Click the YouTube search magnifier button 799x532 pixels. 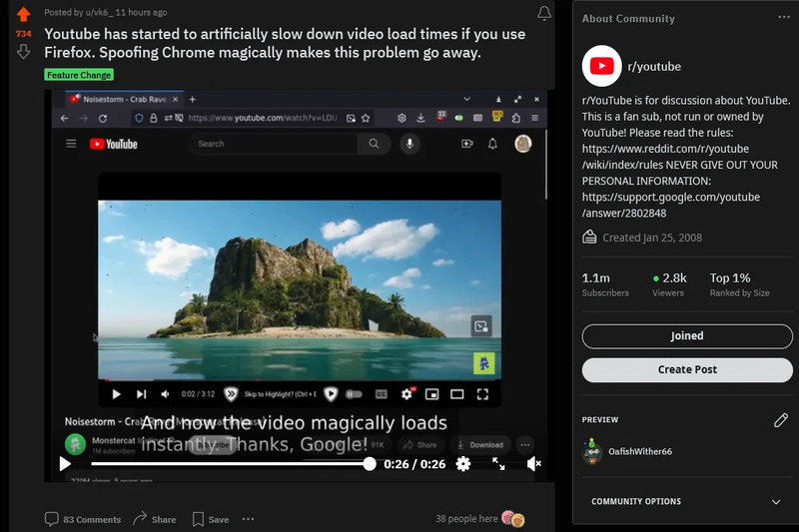[x=374, y=144]
